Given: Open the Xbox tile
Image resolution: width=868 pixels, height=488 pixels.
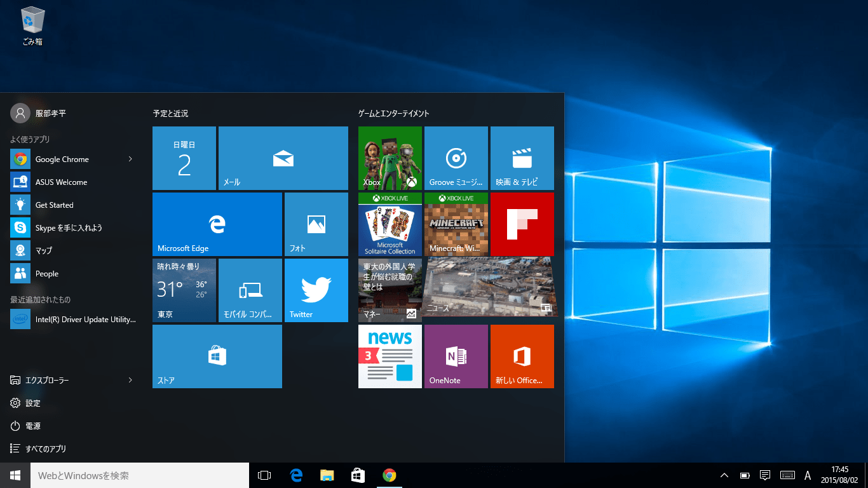Looking at the screenshot, I should [390, 158].
